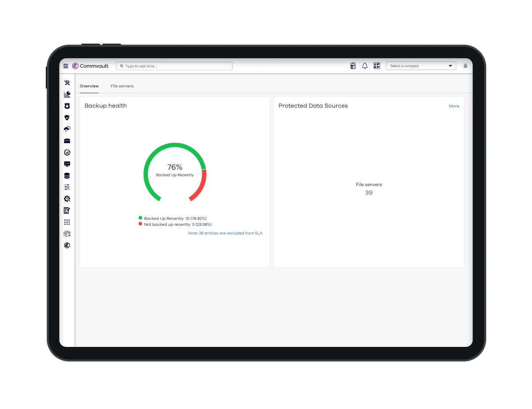Switch to the File servers tab
The width and height of the screenshot is (532, 409).
tap(122, 86)
